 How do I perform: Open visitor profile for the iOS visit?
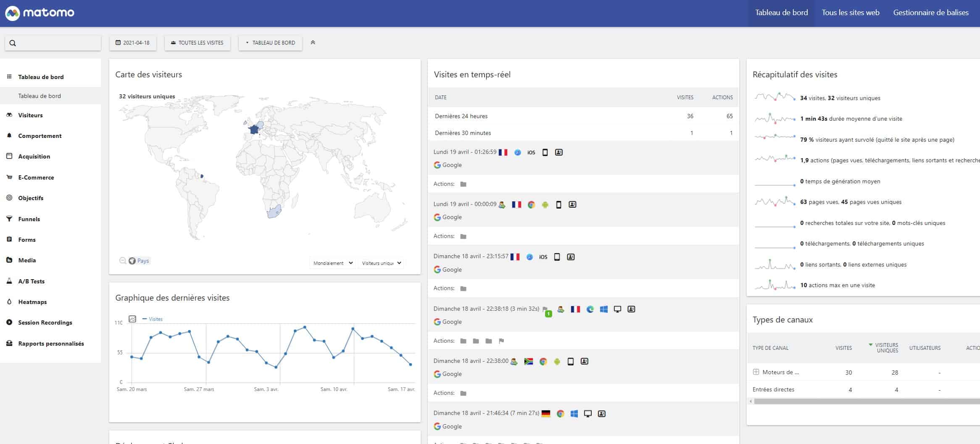tap(559, 152)
